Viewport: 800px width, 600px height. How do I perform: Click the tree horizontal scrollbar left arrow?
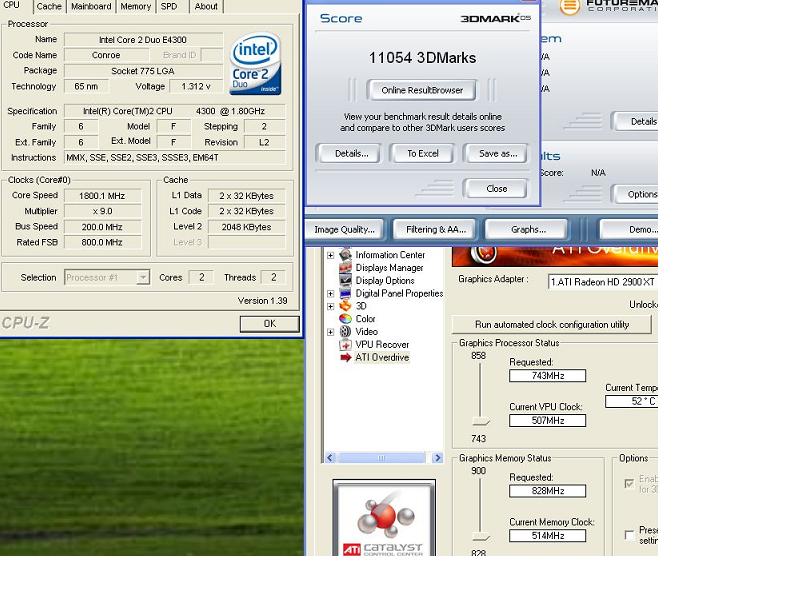330,458
